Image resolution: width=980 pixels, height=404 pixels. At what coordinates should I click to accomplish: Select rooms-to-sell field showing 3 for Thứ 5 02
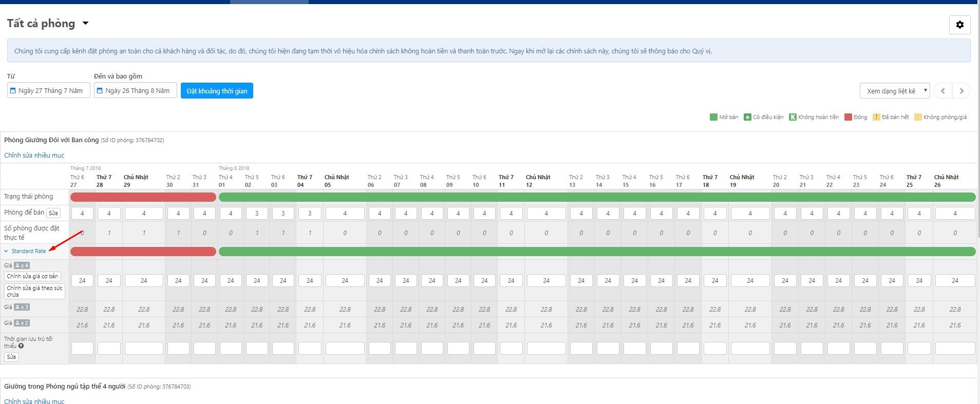[x=257, y=213]
